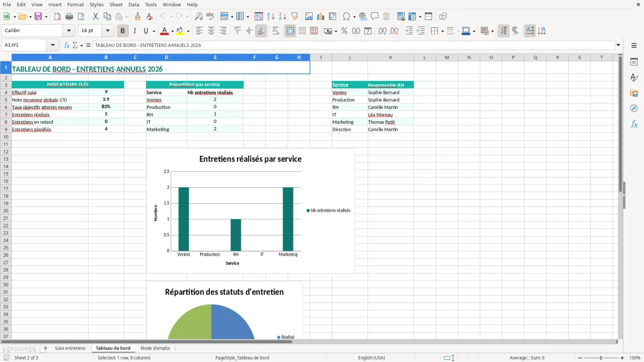Screen dimensions: 644x362
Task: Click the zoom slider in status bar
Action: point(601,358)
